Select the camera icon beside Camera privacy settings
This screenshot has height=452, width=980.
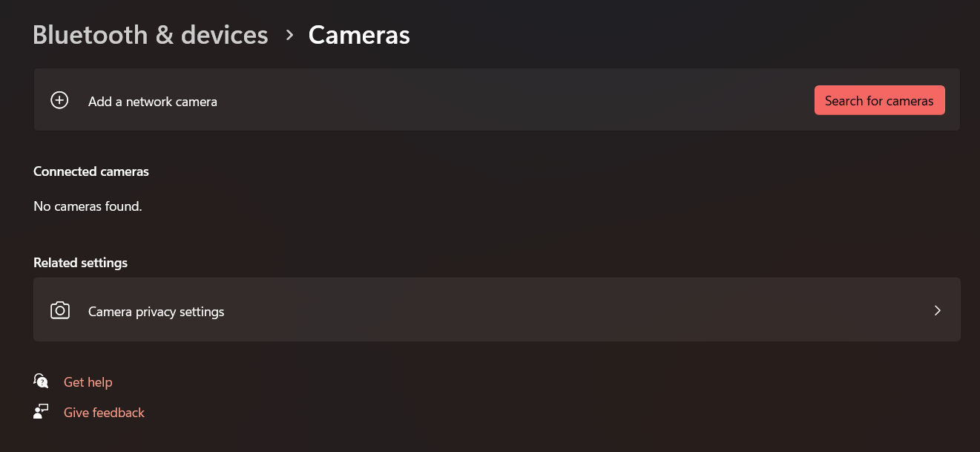(x=59, y=310)
